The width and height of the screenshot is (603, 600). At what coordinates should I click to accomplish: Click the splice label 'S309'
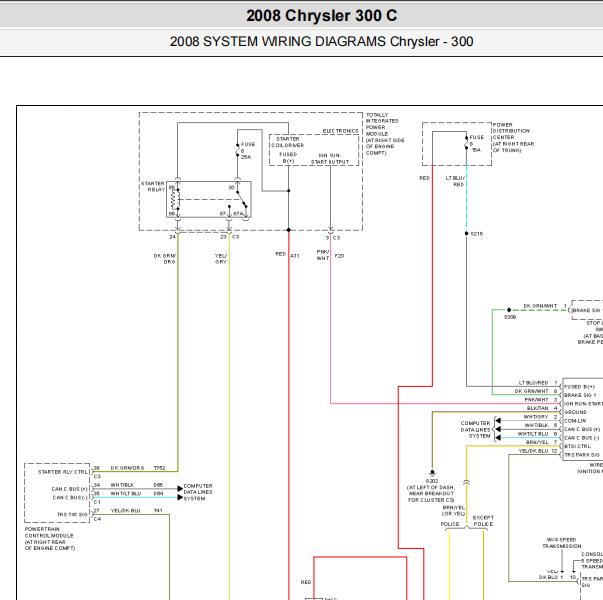[510, 317]
